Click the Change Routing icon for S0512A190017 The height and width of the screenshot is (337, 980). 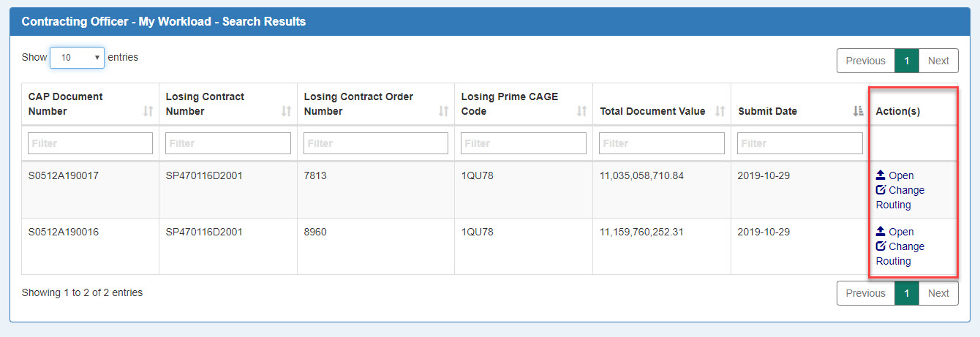tap(881, 190)
